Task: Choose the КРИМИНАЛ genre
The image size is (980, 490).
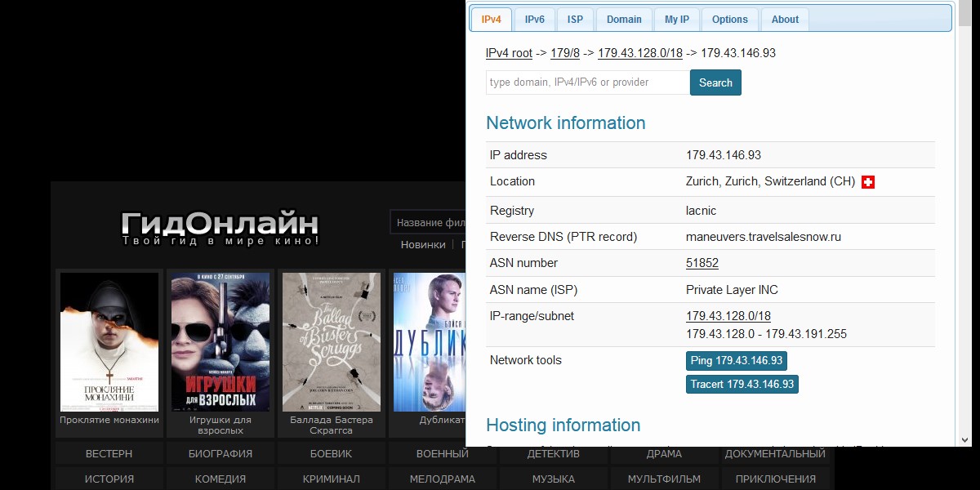Action: 332,479
